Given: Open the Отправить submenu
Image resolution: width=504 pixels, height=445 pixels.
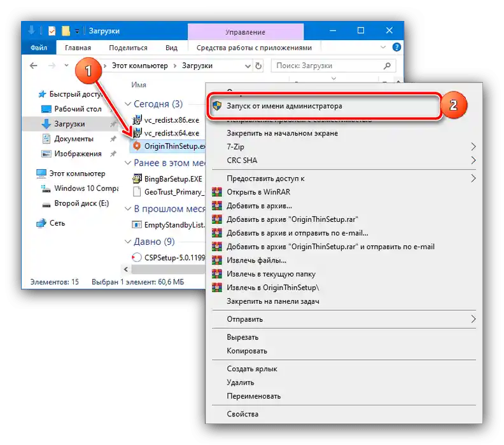Looking at the screenshot, I should (x=344, y=319).
